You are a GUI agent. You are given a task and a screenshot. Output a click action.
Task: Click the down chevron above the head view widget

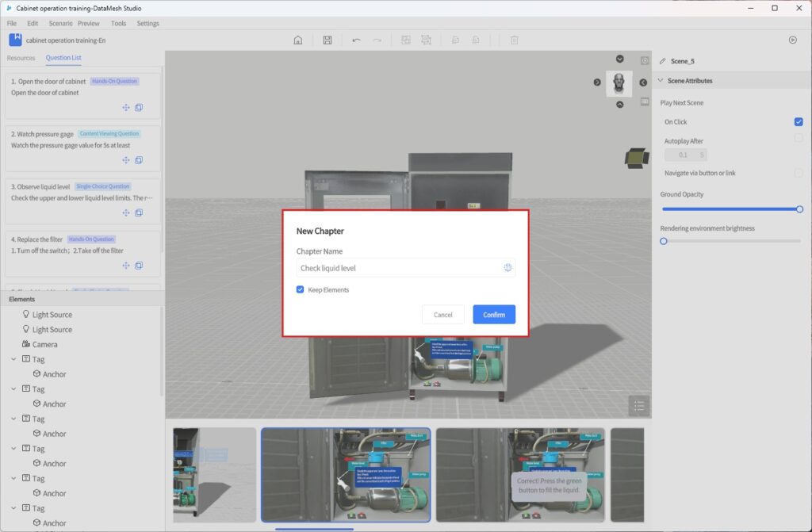[x=619, y=59]
